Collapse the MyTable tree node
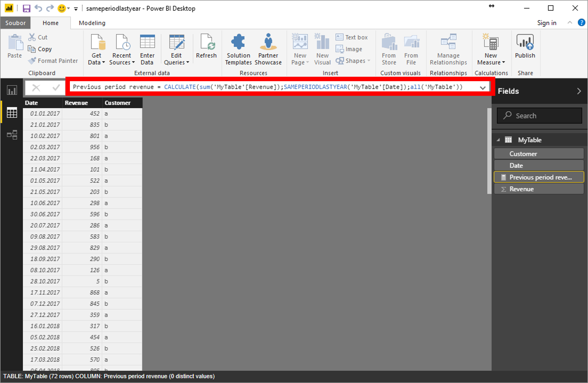Image resolution: width=588 pixels, height=383 pixels. [498, 140]
